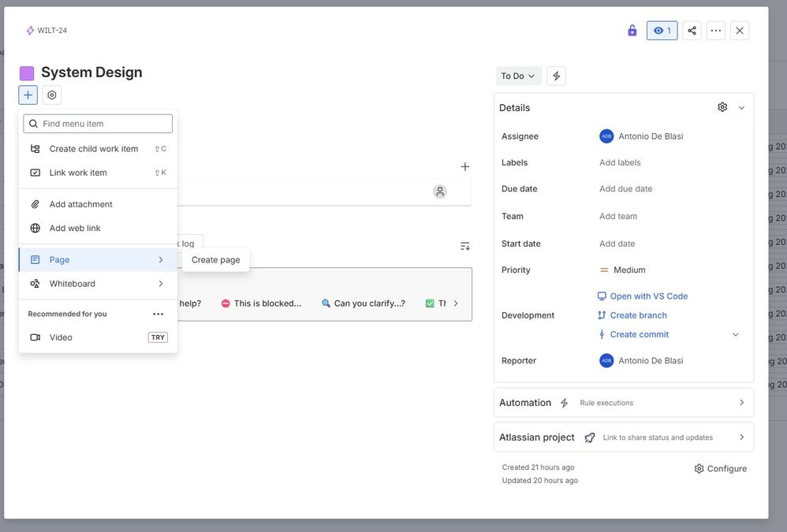Image resolution: width=787 pixels, height=532 pixels.
Task: Select the Page menu item
Action: [98, 260]
